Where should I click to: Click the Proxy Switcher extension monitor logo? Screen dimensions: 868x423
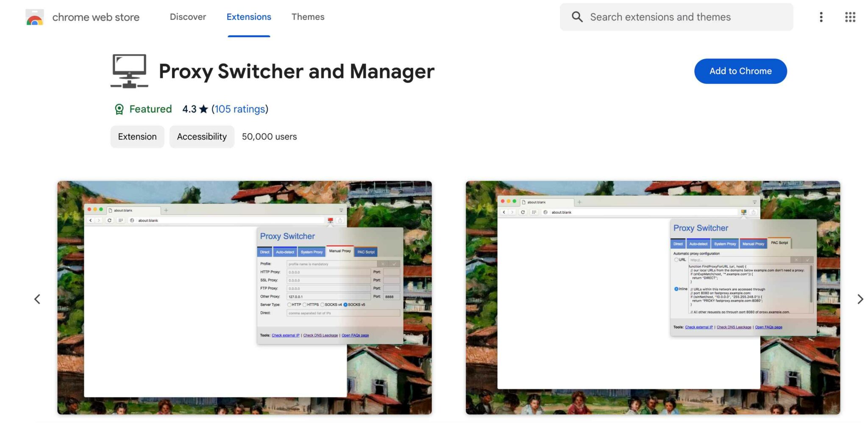click(128, 71)
